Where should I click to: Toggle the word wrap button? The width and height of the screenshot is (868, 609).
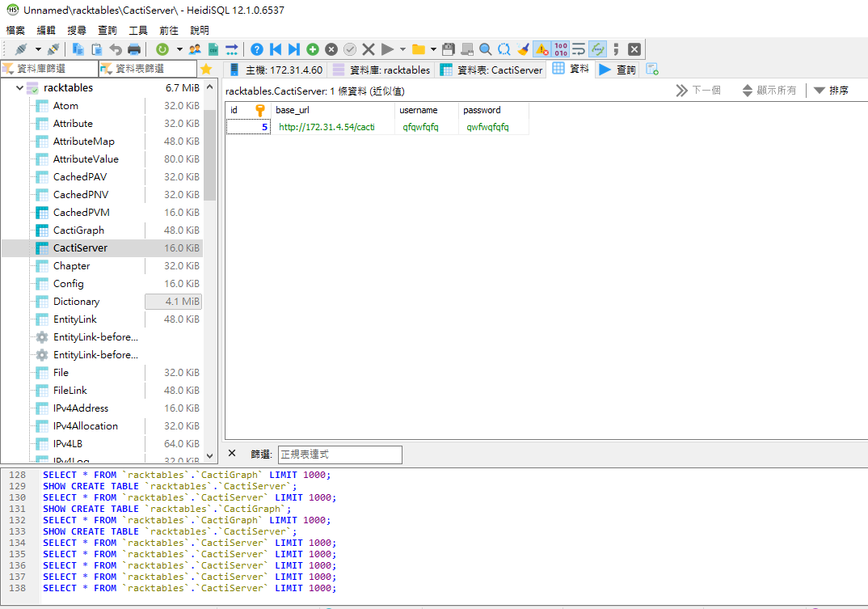579,49
